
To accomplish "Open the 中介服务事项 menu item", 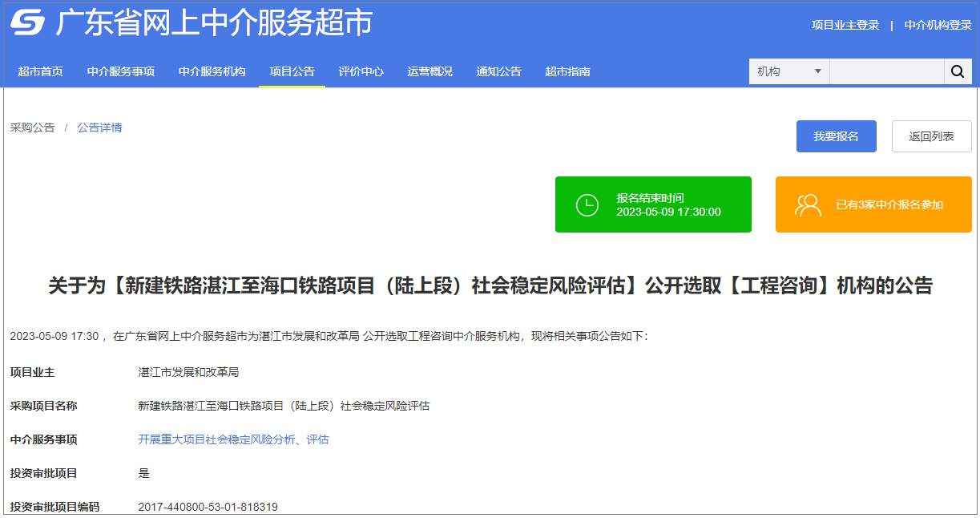I will tap(121, 71).
